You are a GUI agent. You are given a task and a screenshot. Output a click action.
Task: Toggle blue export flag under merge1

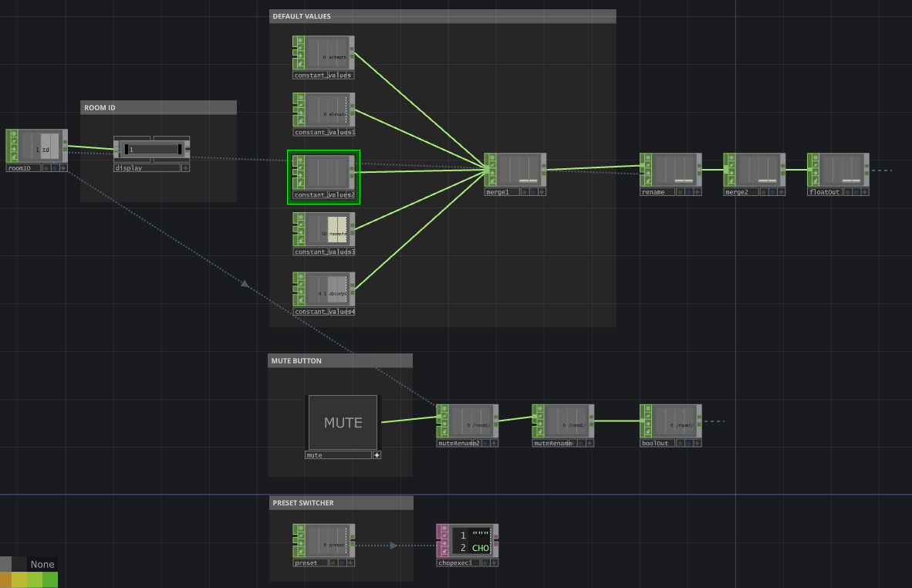click(x=533, y=192)
